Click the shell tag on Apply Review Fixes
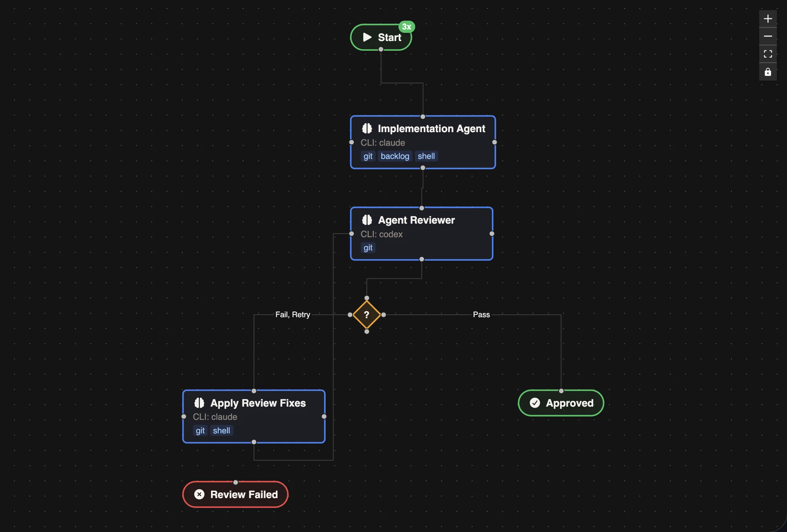This screenshot has height=532, width=787. [x=221, y=430]
